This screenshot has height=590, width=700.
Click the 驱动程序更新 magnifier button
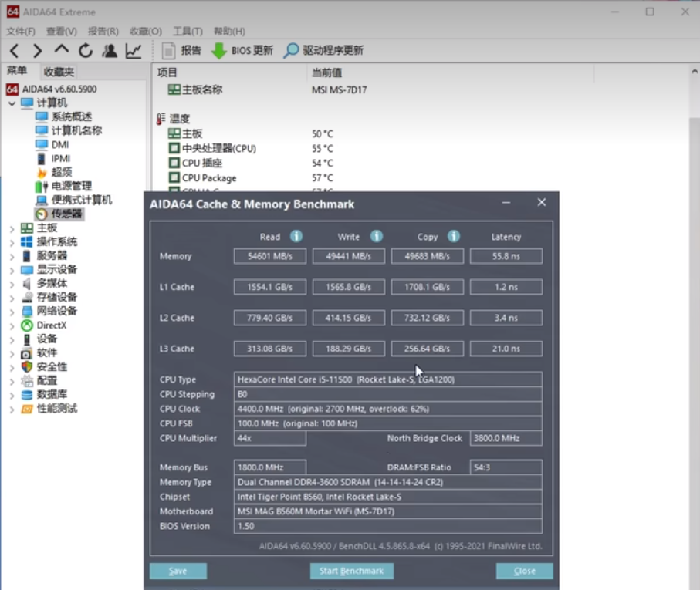(323, 51)
